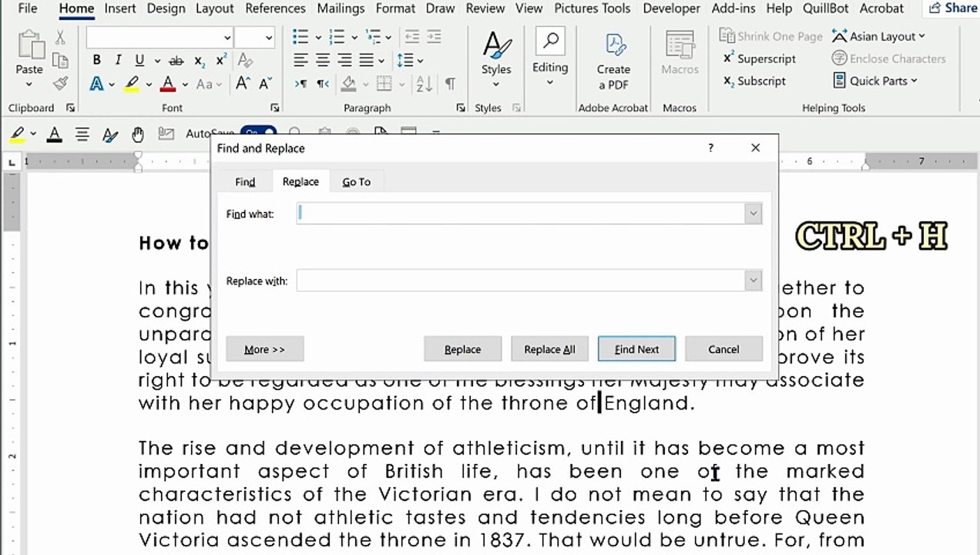Image resolution: width=980 pixels, height=555 pixels.
Task: Click inside the Replace with field
Action: [x=521, y=281]
